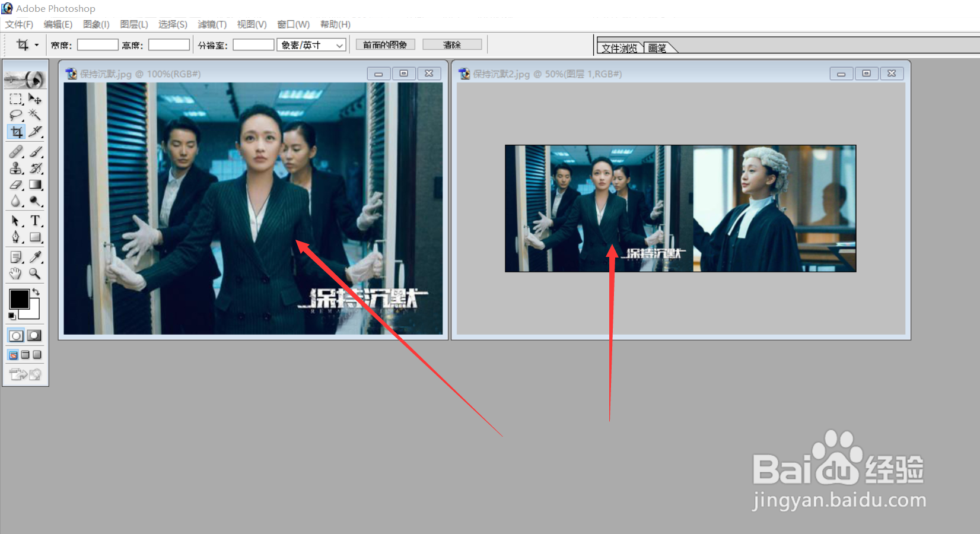Switch to Quick Mask mode

[x=34, y=336]
